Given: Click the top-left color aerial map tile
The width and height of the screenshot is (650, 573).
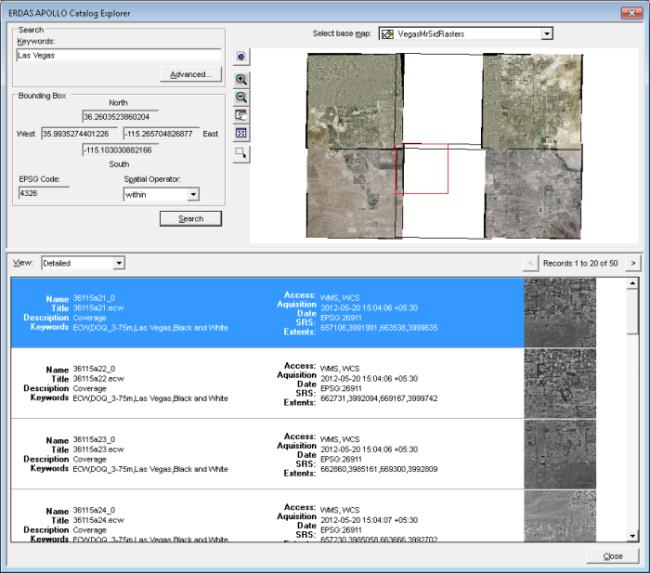Looking at the screenshot, I should pos(355,101).
